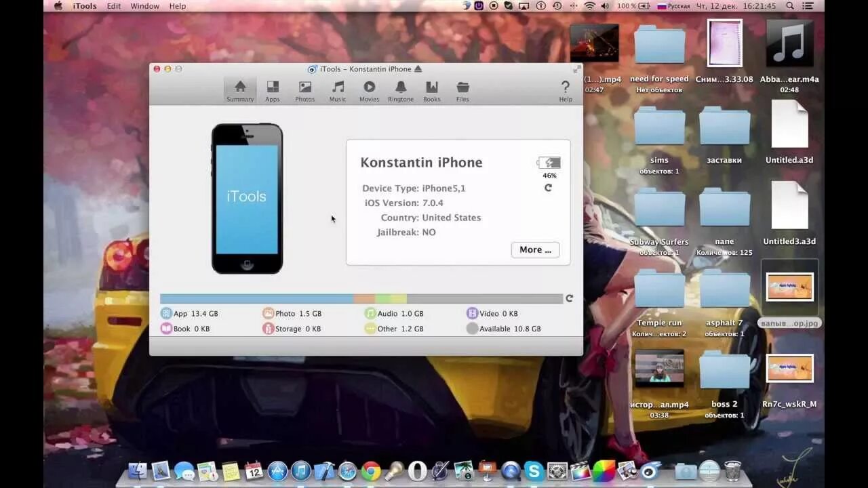Viewport: 868px width, 488px height.
Task: Select the asphalt 7 folder
Action: pos(724,289)
